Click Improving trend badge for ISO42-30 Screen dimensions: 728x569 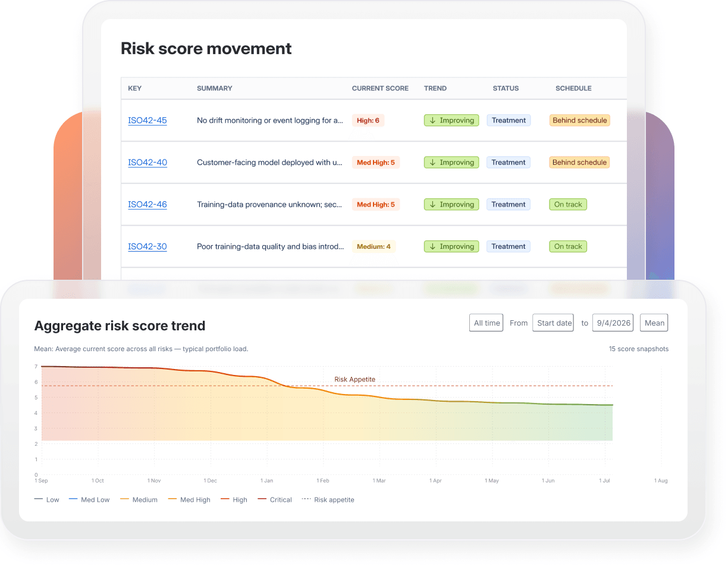[x=451, y=246]
